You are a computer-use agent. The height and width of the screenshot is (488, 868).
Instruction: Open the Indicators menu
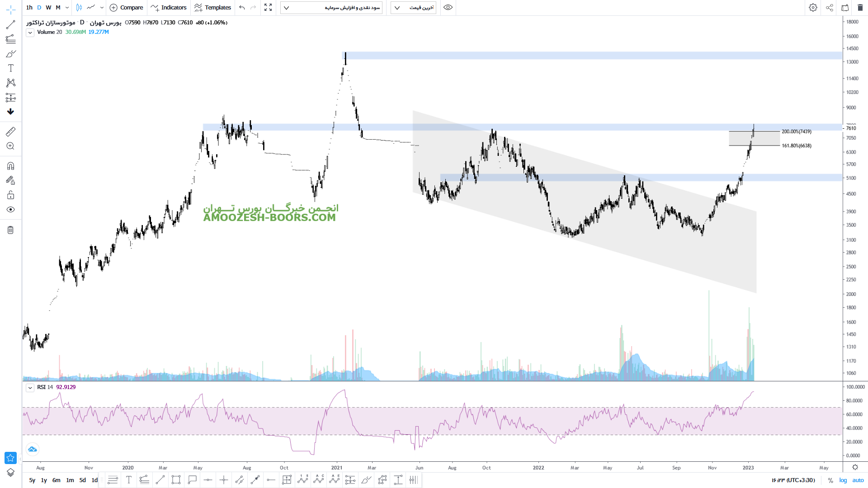pyautogui.click(x=169, y=8)
